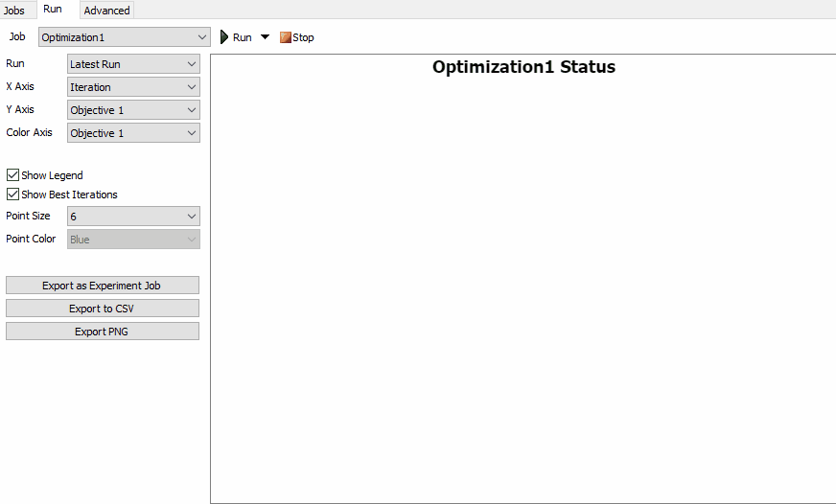
Task: Click Export as Experiment Job button
Action: (103, 286)
